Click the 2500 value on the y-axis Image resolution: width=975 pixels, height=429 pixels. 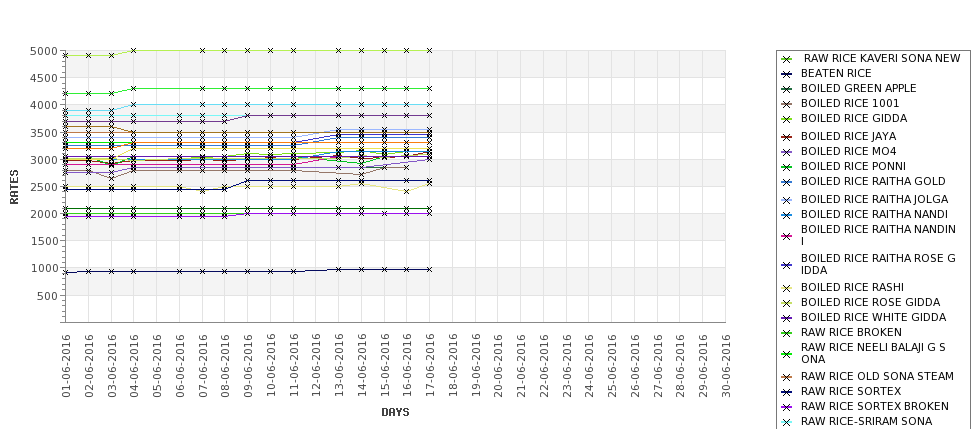pos(44,187)
